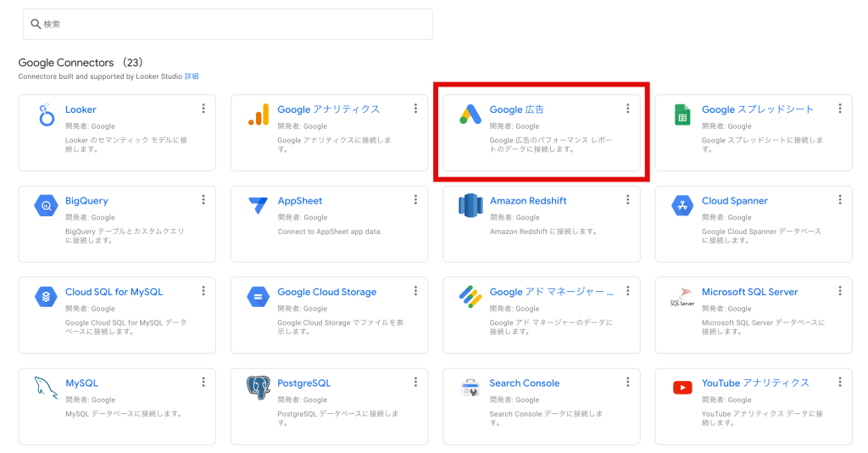The width and height of the screenshot is (868, 453).
Task: Choose the Cloud SQL for MySQL title
Action: [114, 292]
